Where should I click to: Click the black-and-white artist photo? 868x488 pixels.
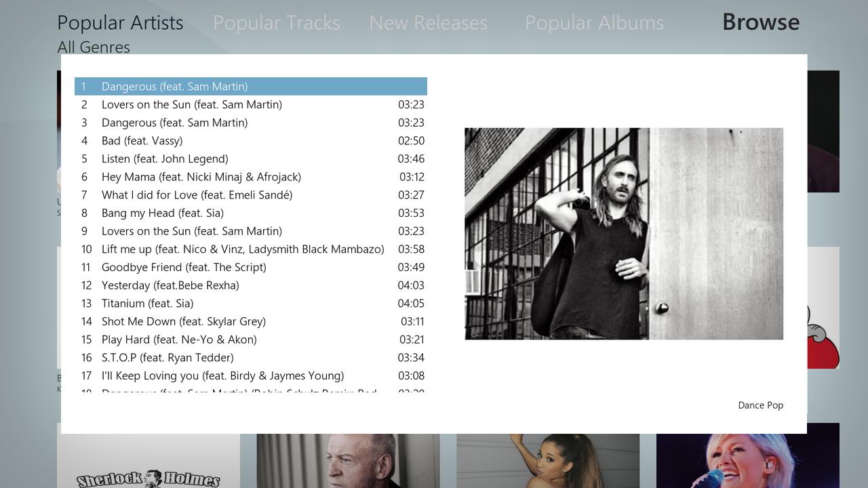tap(624, 234)
